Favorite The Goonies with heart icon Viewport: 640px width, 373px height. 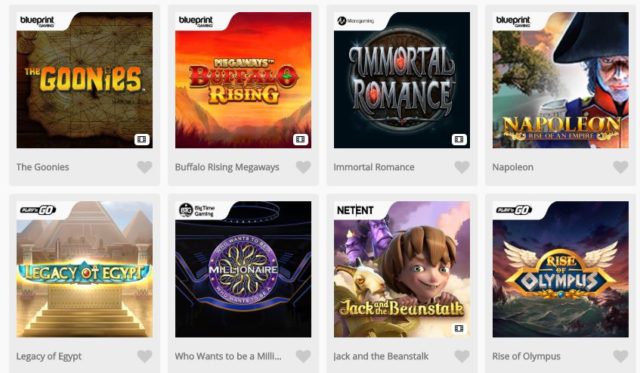(144, 167)
